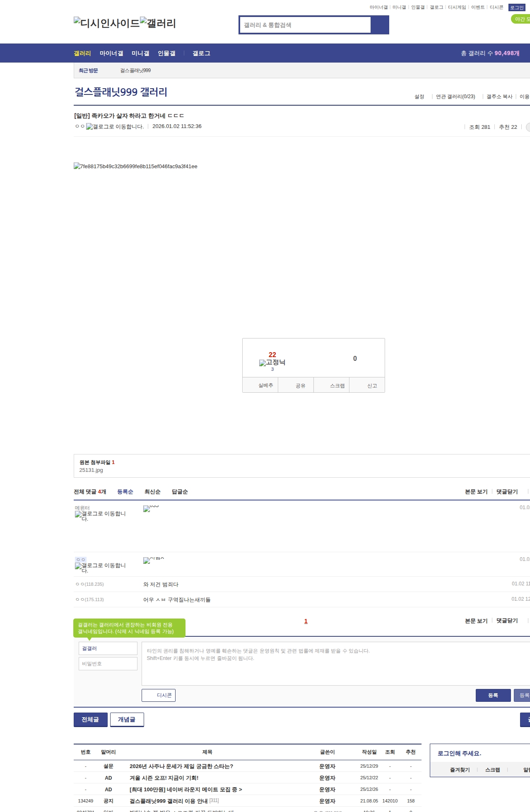Open 마이너갤 in the blue navigation bar
This screenshot has height=812, width=530.
(x=111, y=53)
